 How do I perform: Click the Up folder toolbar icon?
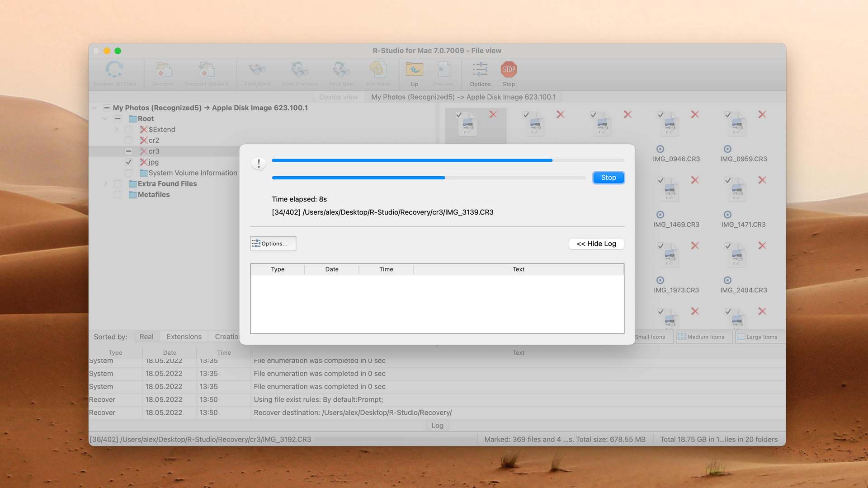click(414, 70)
